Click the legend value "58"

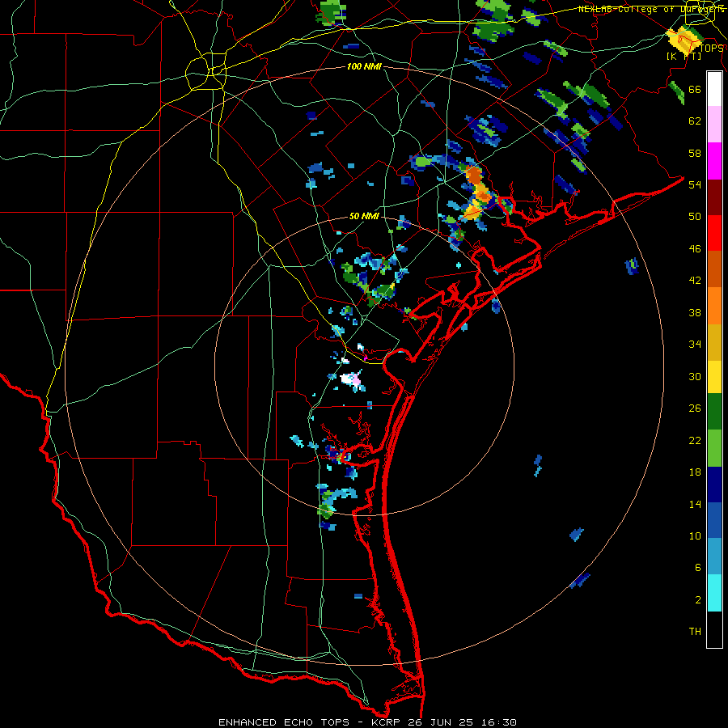[x=695, y=153]
